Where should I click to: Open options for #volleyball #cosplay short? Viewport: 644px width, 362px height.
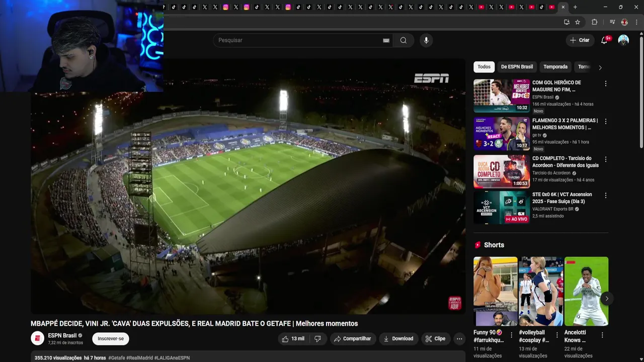(x=557, y=335)
